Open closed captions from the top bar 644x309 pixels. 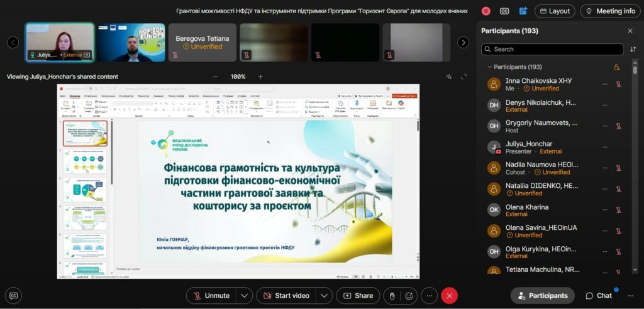(504, 11)
